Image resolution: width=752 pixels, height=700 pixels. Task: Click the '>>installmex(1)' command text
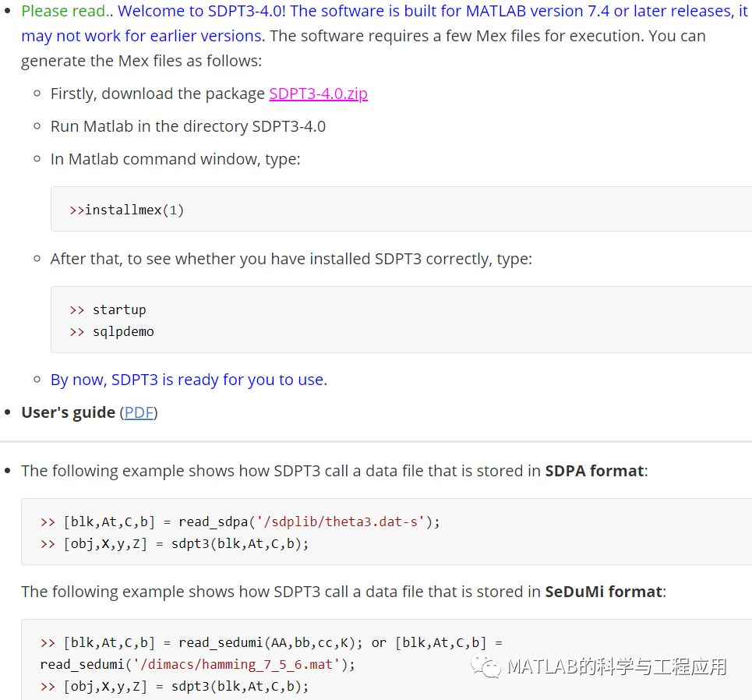click(x=126, y=210)
